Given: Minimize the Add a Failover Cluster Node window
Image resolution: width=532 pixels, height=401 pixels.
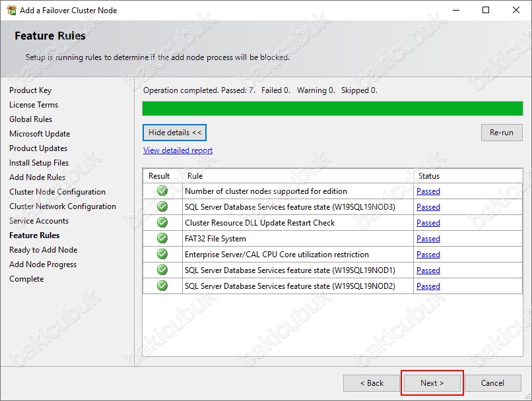Looking at the screenshot, I should (456, 10).
